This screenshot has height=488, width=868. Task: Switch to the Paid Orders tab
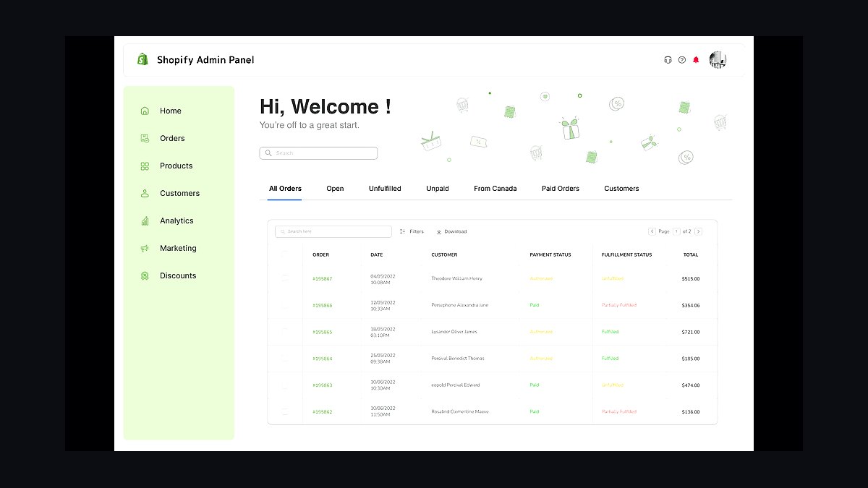coord(561,189)
